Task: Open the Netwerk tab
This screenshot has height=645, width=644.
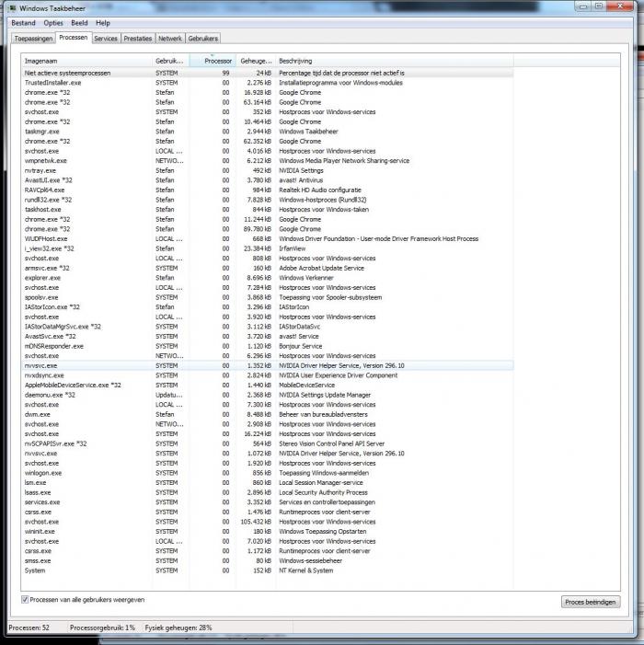Action: click(x=170, y=39)
